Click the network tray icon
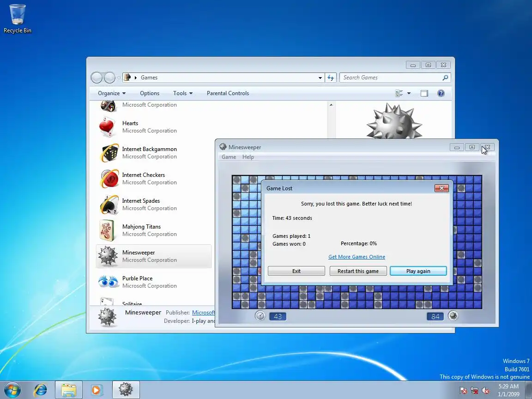532x399 pixels. coord(474,391)
